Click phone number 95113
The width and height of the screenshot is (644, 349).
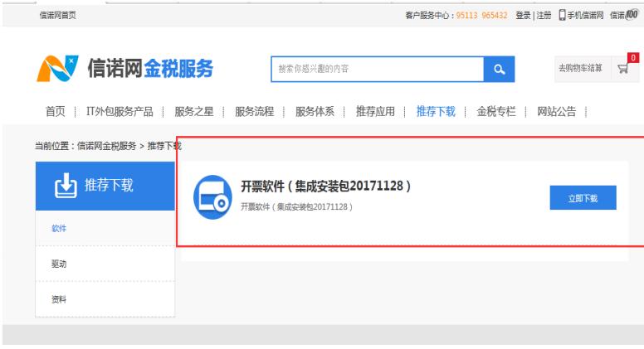tap(466, 15)
